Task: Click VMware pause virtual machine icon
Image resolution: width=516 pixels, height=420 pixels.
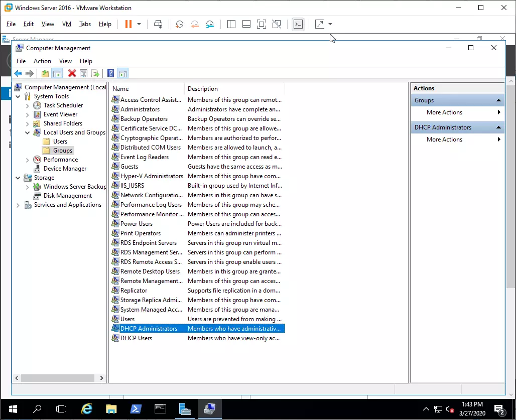Action: 128,24
